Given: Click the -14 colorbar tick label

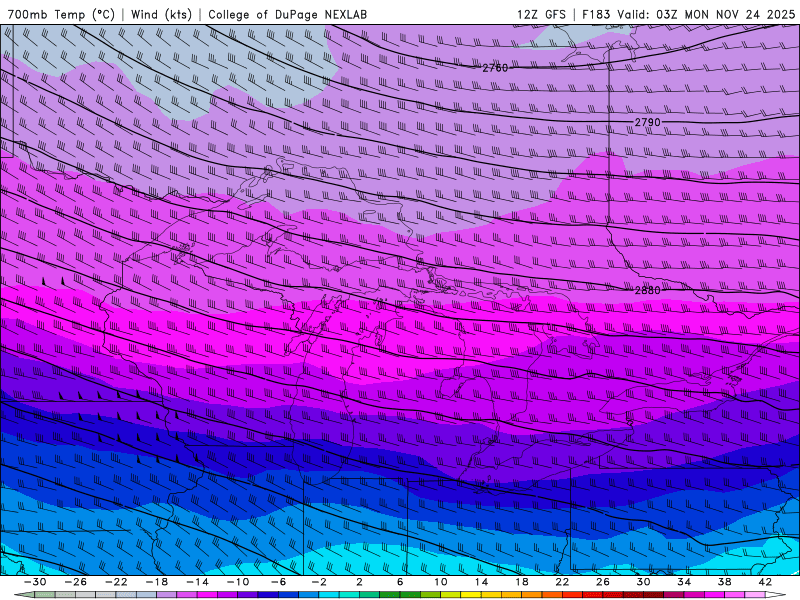Looking at the screenshot, I should click(197, 582).
